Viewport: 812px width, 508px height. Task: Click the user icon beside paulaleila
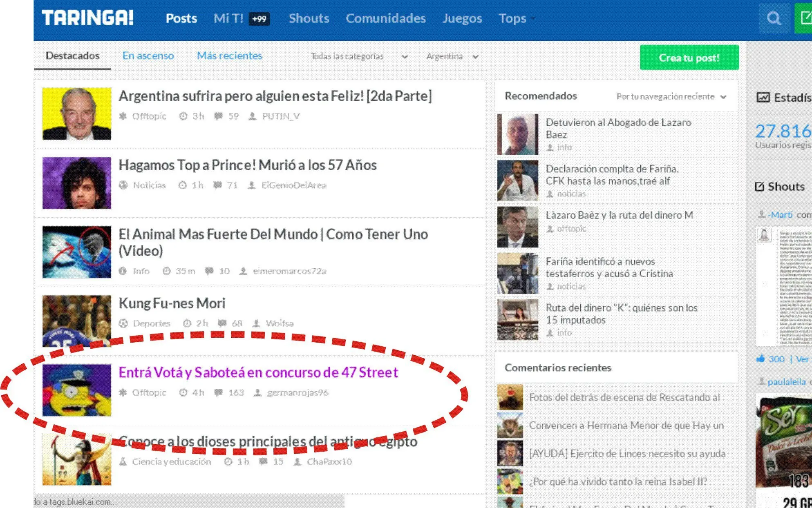(x=762, y=381)
